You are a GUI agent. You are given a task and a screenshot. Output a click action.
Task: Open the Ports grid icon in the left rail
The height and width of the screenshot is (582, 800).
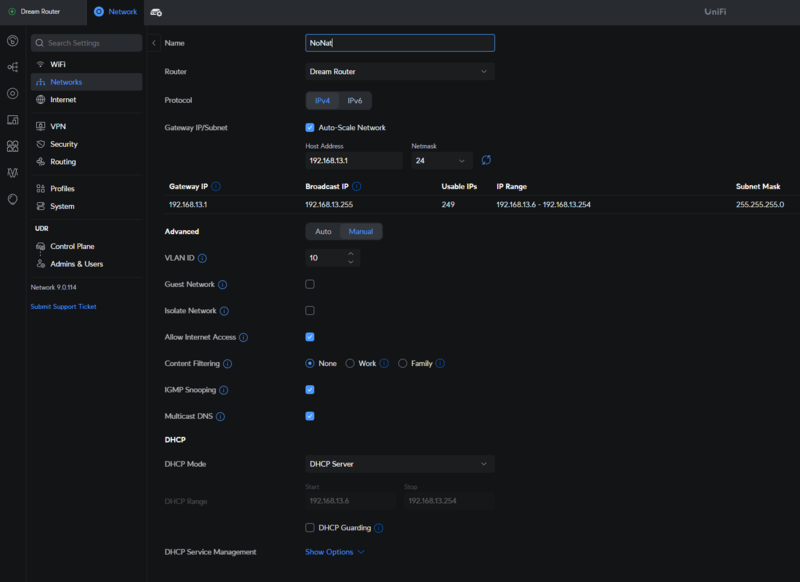(13, 146)
